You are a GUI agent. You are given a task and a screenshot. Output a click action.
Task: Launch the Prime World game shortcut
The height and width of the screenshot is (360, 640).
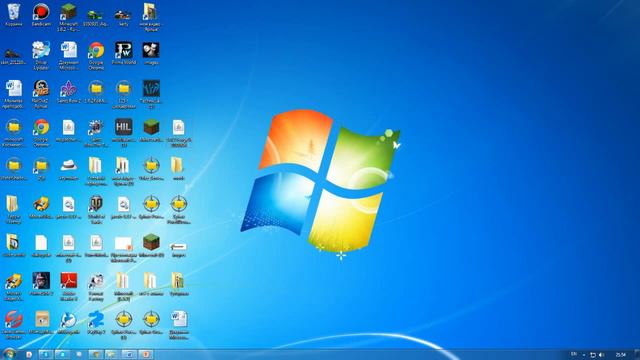[x=123, y=50]
